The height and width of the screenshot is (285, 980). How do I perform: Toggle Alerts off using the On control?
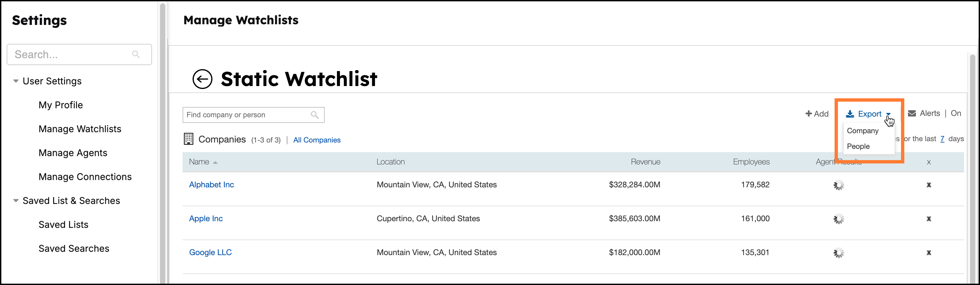(x=956, y=113)
